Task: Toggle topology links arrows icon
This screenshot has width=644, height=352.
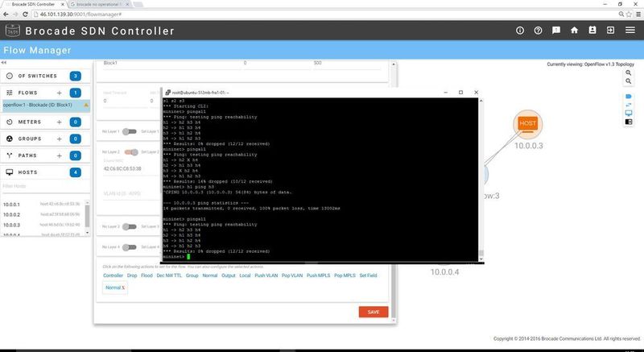Action: point(629,105)
